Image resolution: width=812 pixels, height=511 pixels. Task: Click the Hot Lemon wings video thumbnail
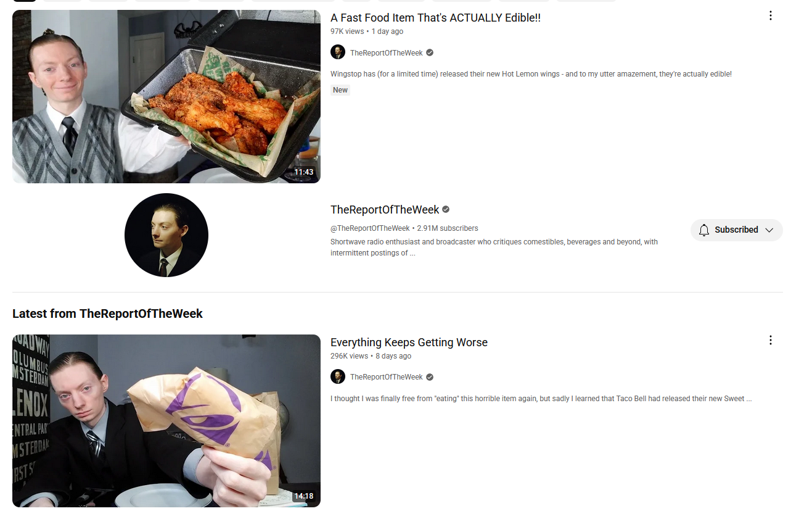tap(166, 96)
